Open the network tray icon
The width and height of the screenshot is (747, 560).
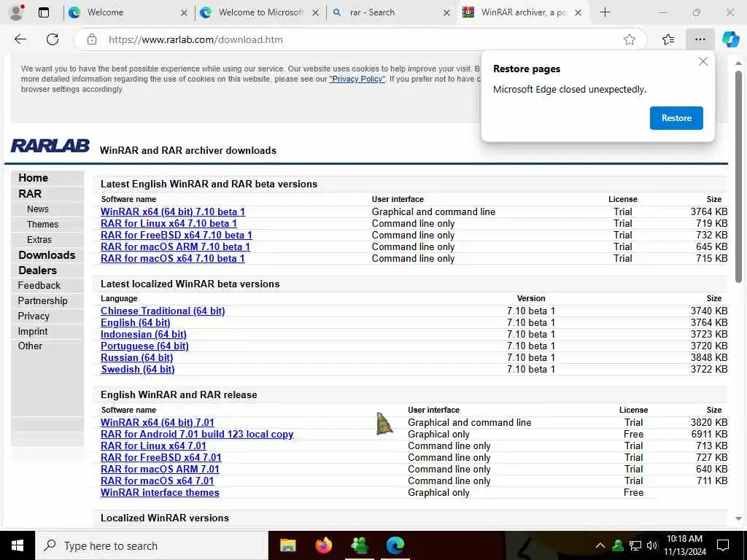[635, 545]
